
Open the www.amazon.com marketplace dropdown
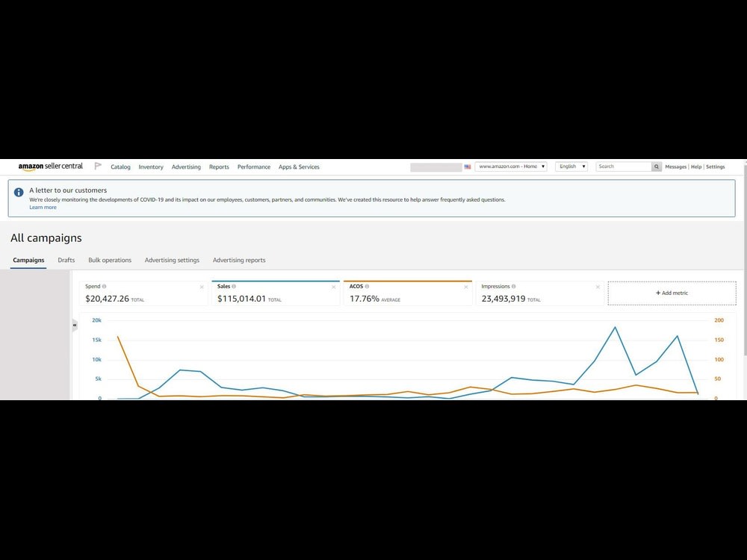point(511,167)
